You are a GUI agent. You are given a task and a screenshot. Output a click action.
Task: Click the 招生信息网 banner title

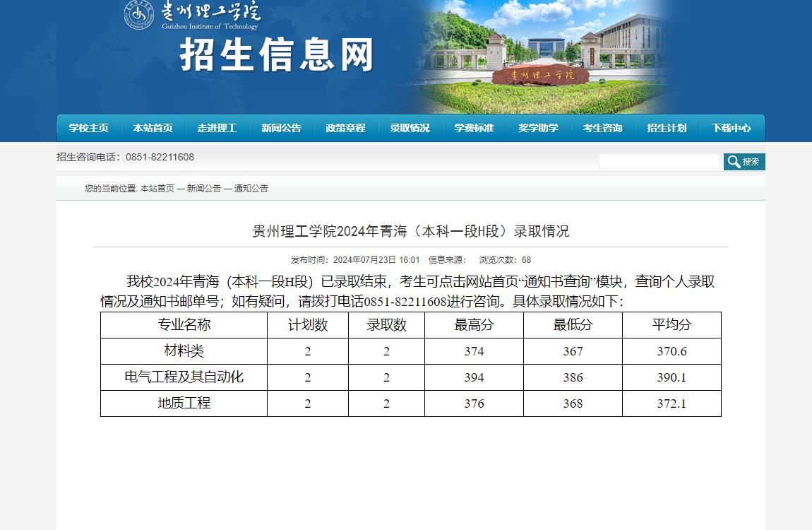[x=277, y=55]
